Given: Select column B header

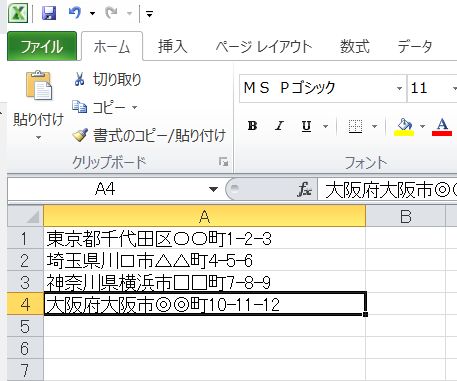Looking at the screenshot, I should [406, 216].
